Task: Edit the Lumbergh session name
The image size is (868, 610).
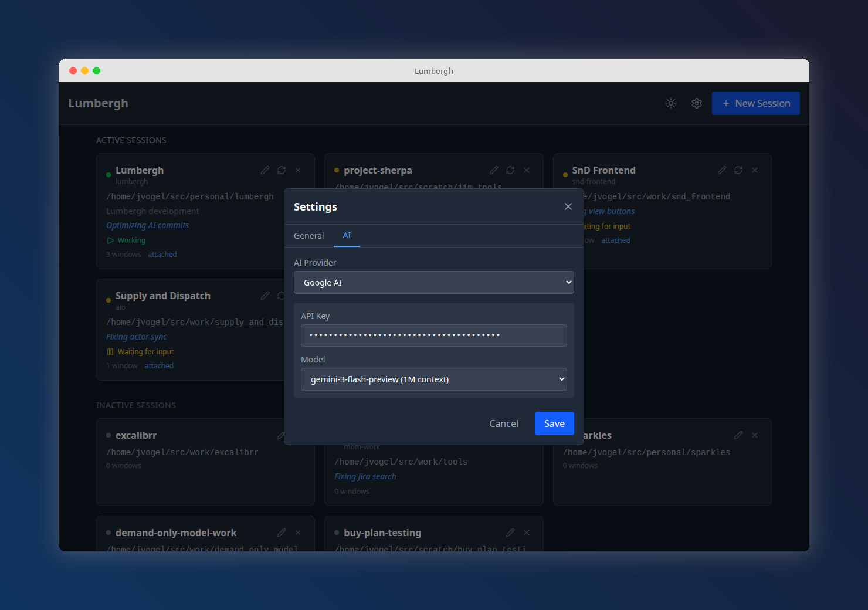Action: [265, 170]
